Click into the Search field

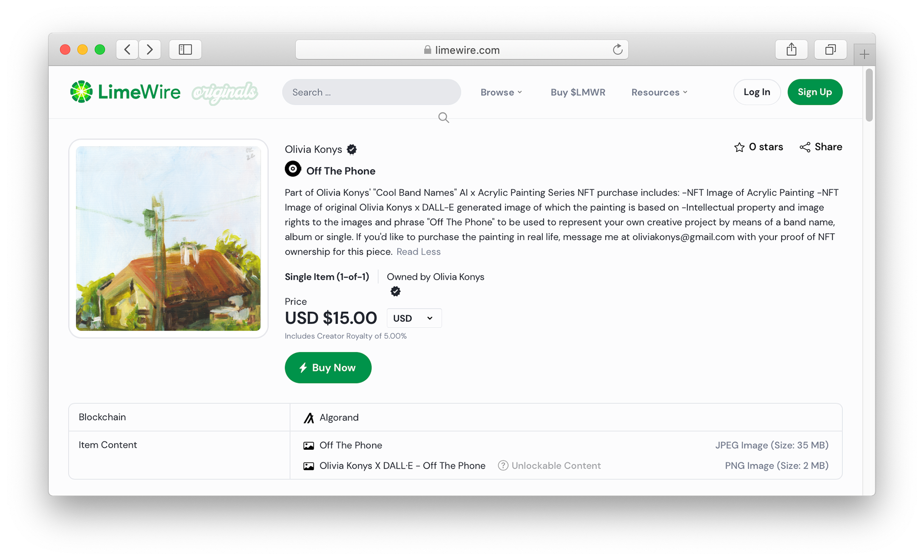point(372,92)
